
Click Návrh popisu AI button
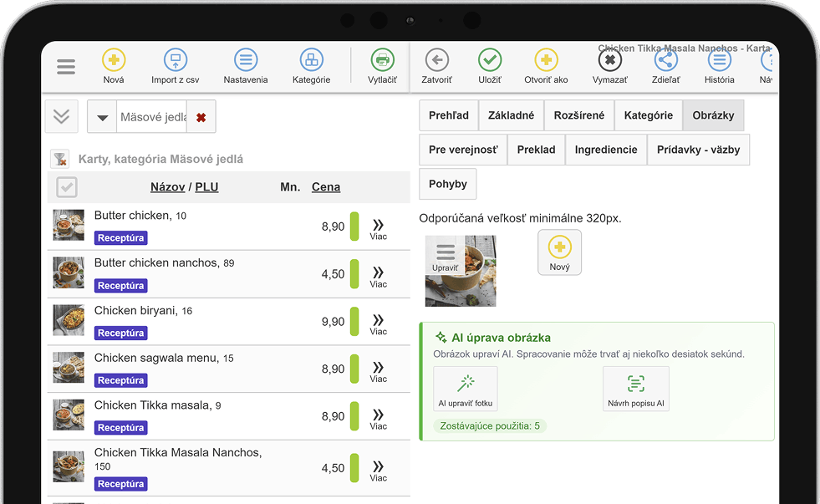click(636, 389)
